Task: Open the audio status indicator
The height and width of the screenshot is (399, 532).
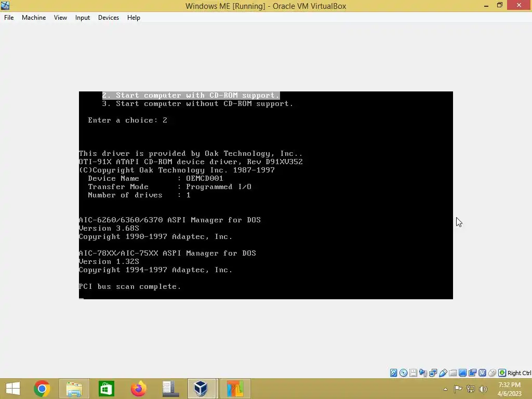Action: tap(423, 373)
